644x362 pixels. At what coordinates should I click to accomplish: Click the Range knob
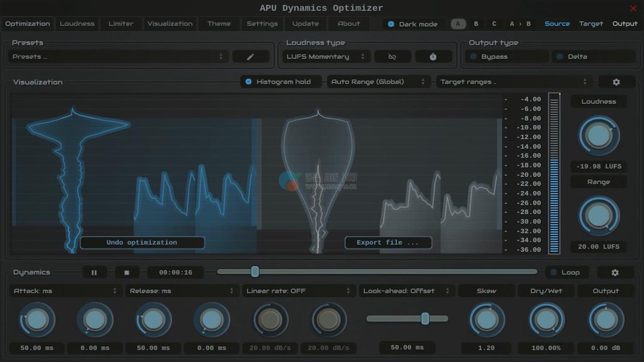(x=599, y=216)
